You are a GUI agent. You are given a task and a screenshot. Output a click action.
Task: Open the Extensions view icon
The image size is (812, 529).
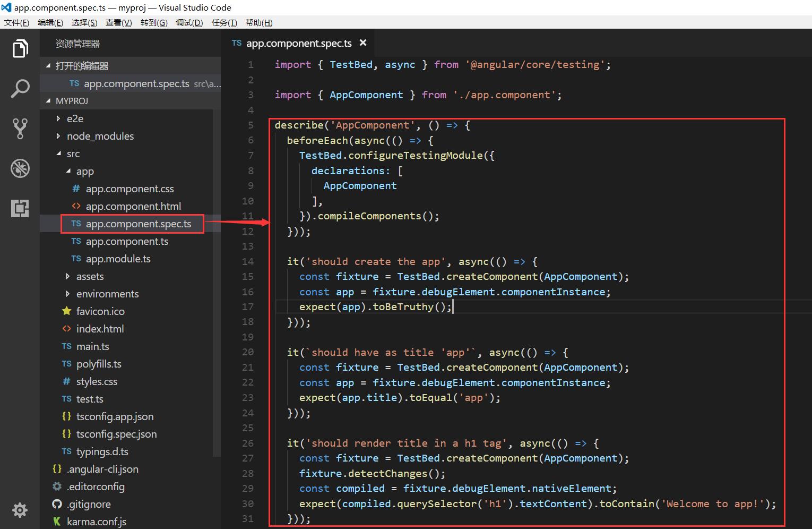tap(20, 208)
